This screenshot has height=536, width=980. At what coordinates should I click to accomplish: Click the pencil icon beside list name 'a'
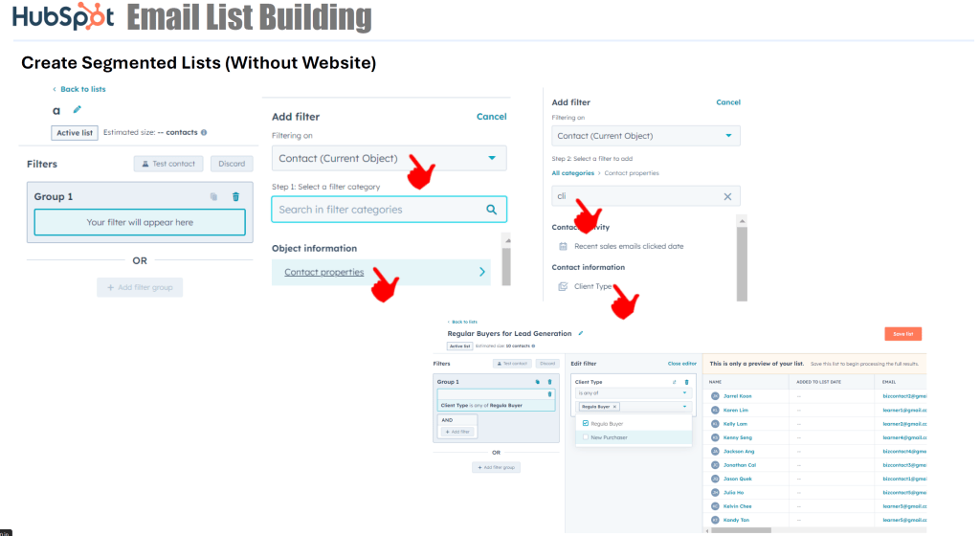[x=78, y=110]
